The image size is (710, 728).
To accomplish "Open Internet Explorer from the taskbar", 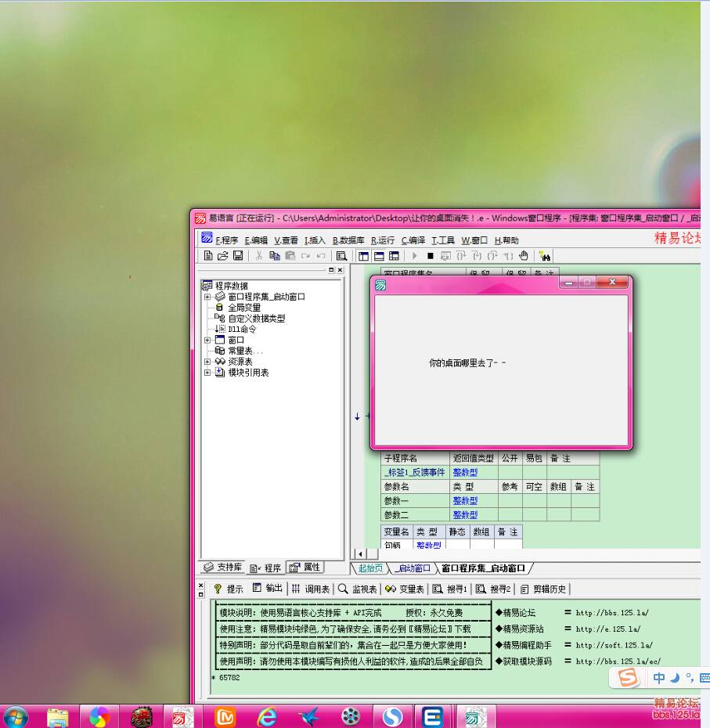I will pos(267,716).
